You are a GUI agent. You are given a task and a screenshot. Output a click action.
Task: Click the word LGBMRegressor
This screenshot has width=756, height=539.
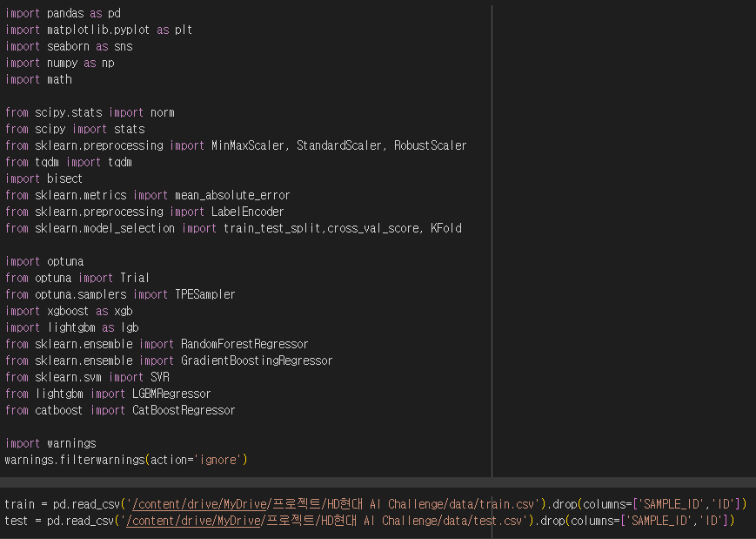point(171,394)
